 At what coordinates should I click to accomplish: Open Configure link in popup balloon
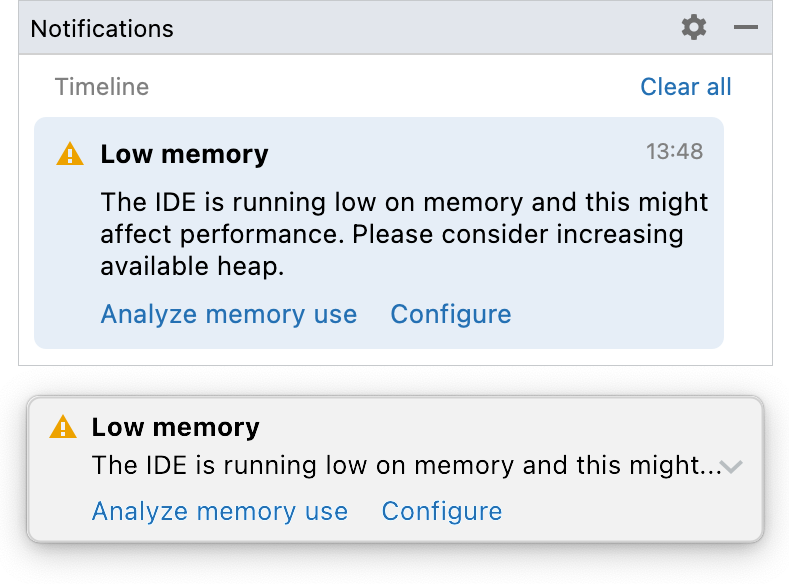442,511
